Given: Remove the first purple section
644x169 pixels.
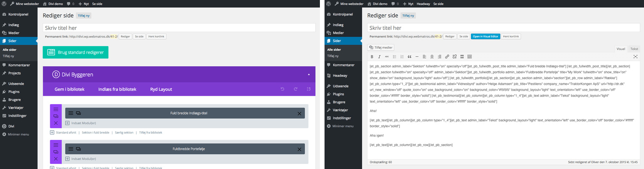Looking at the screenshot, I should pyautogui.click(x=56, y=123).
